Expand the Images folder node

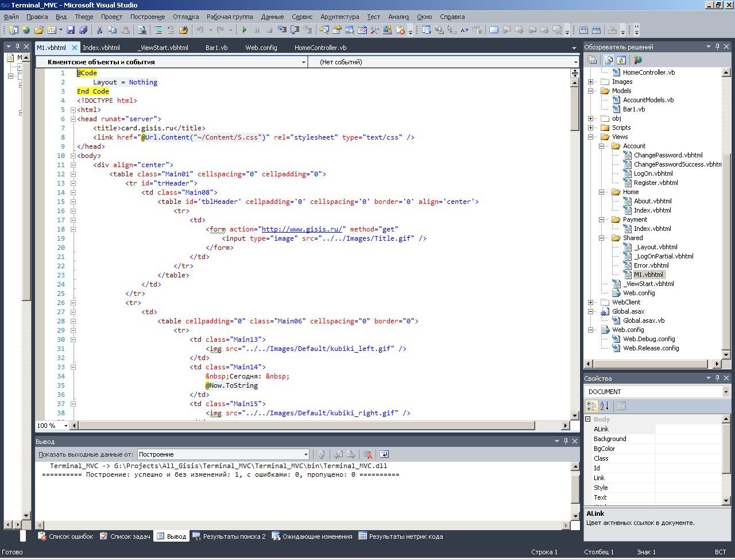tap(591, 82)
